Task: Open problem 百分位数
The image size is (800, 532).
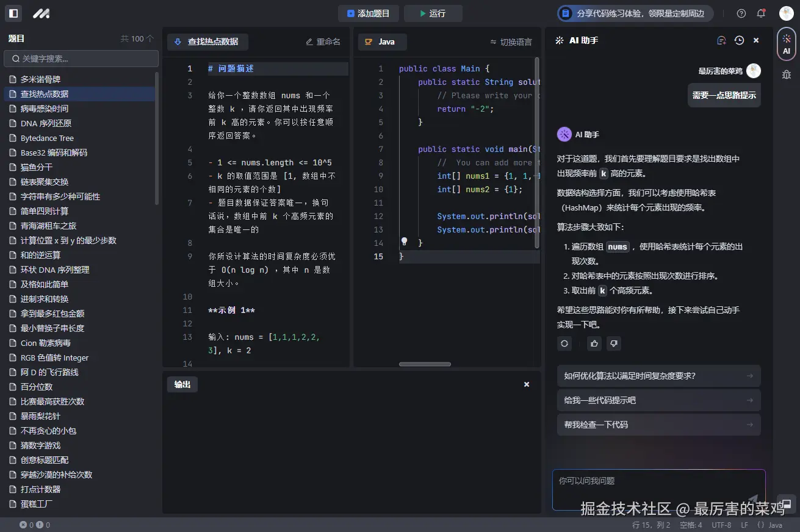Action: 79,387
